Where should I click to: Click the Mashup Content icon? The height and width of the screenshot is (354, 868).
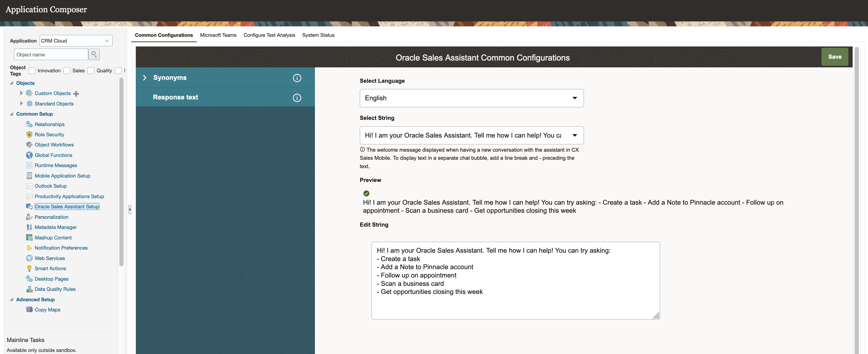point(29,238)
